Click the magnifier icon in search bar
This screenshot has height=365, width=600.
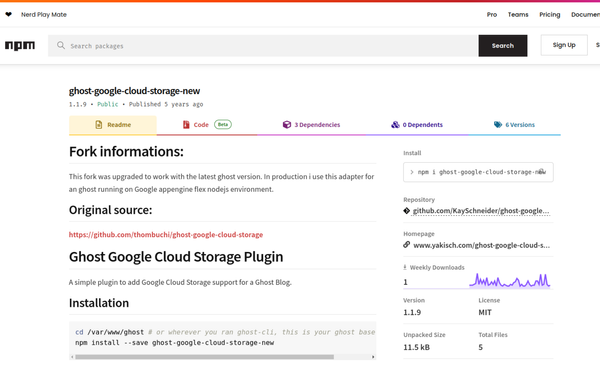click(x=61, y=46)
